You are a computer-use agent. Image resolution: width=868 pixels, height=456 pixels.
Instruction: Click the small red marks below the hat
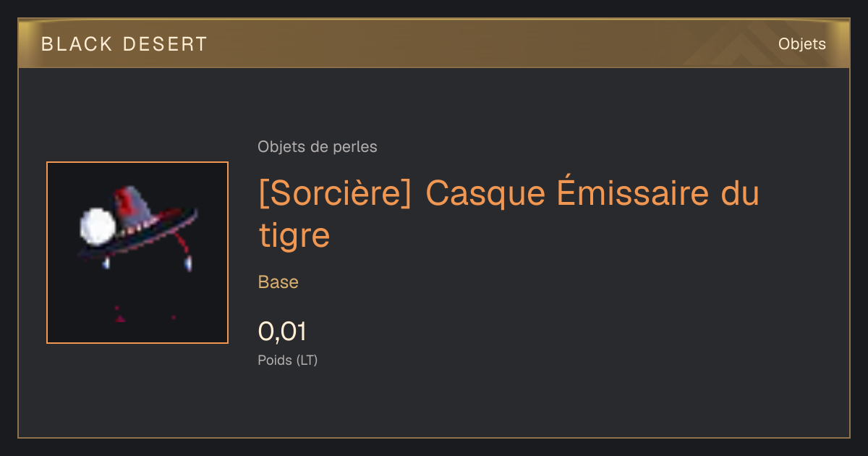point(143,314)
